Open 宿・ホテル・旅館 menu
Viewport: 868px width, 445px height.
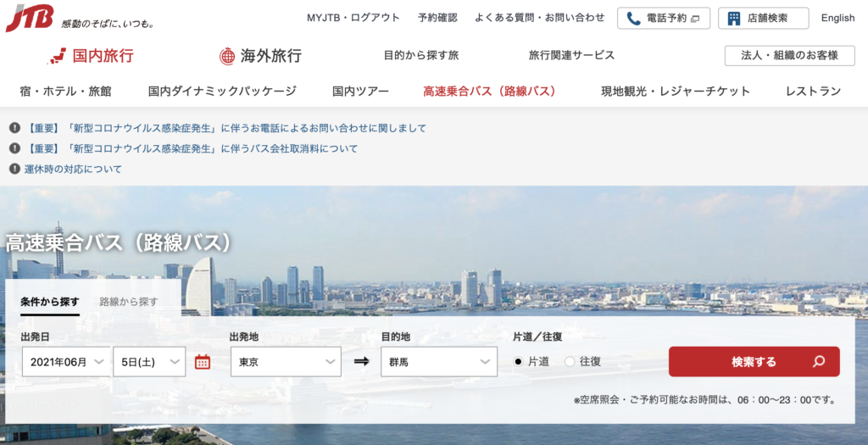65,92
